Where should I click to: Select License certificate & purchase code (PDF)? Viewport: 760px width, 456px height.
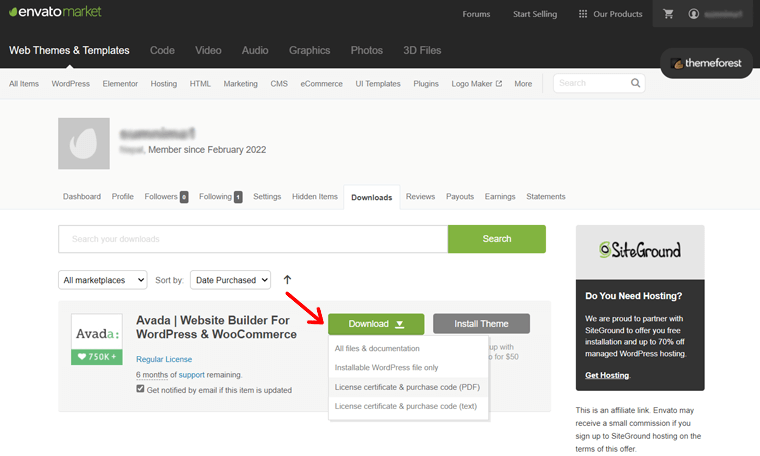tap(407, 387)
